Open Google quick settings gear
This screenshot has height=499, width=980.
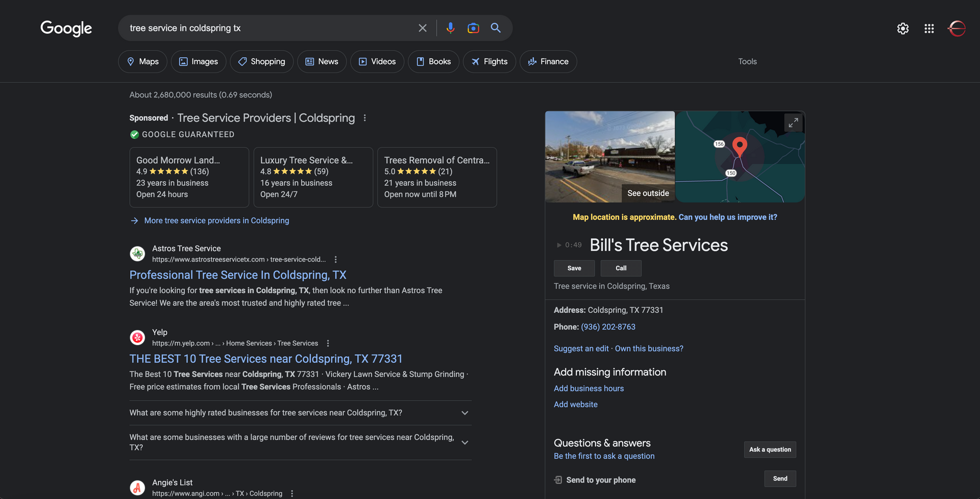(x=902, y=29)
